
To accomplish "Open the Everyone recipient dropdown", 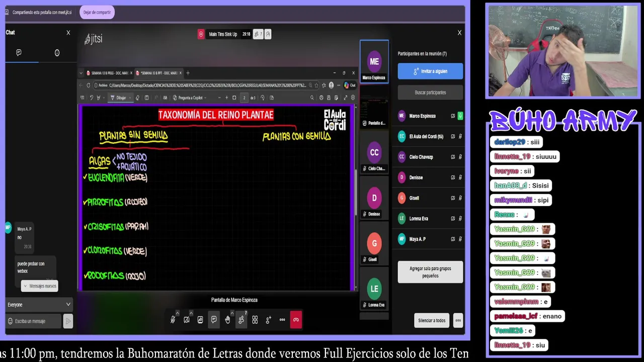I will pyautogui.click(x=39, y=305).
